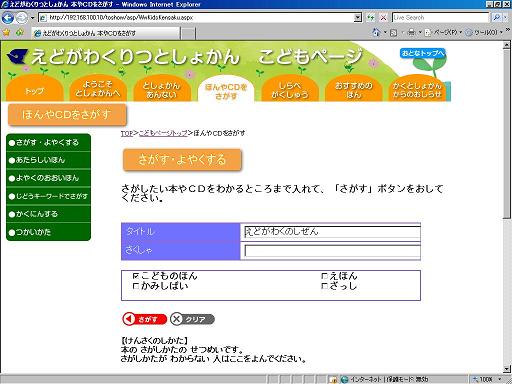Expand the Home button dropdown arrow
Image resolution: width=512 pixels, height=384 pixels.
click(385, 32)
